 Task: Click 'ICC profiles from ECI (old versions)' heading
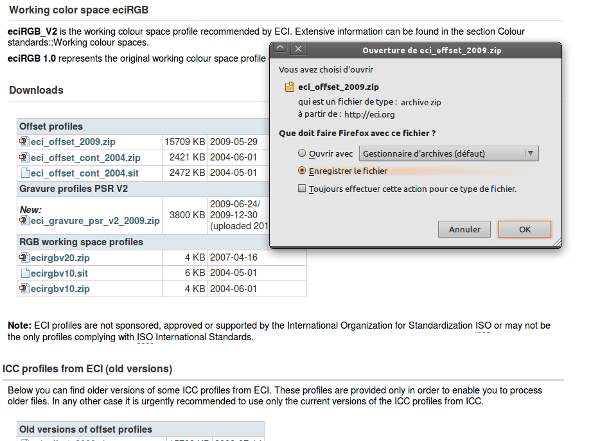click(87, 369)
